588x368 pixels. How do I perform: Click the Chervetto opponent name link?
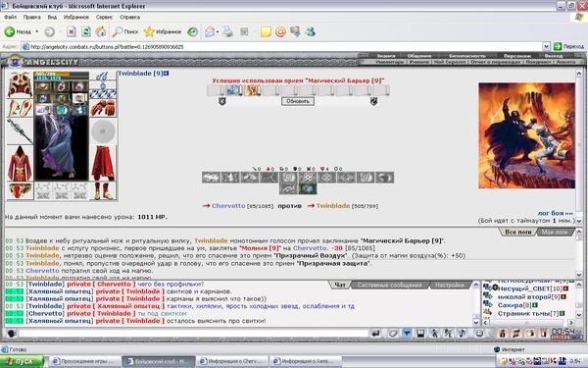click(228, 206)
